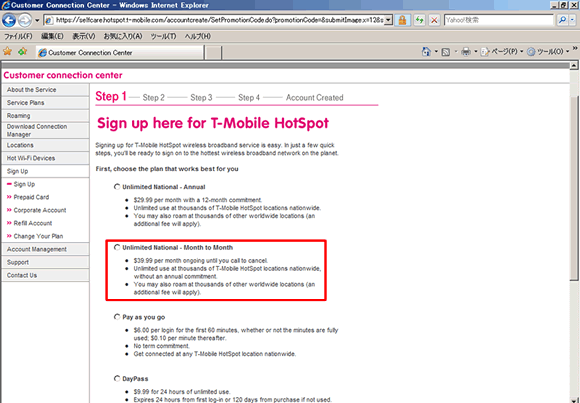
Task: Open Download Connection Manager sidebar link
Action: pos(45,130)
